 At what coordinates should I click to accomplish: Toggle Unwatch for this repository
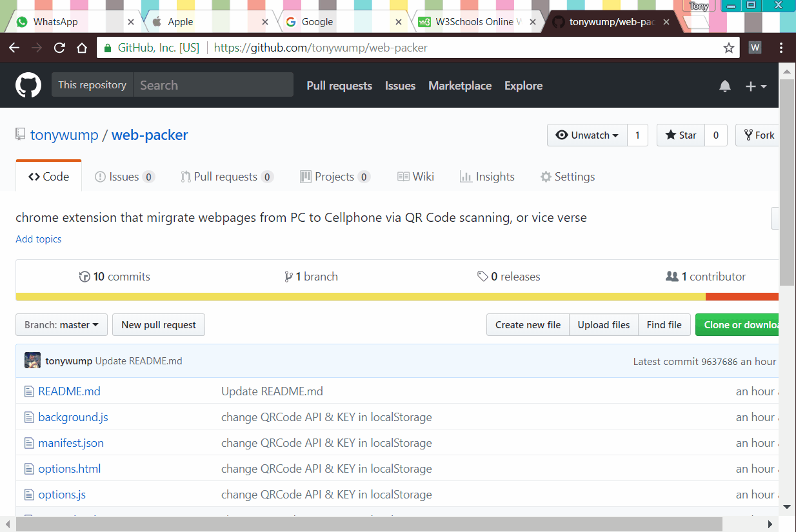[x=586, y=135]
